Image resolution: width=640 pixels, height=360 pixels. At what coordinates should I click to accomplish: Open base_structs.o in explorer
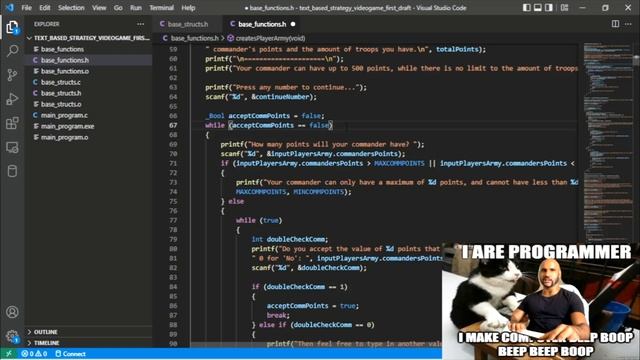[89, 104]
